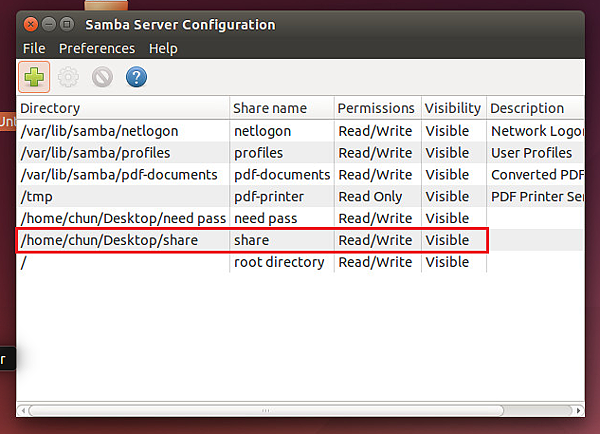Open the Help menu
The width and height of the screenshot is (600, 434).
[x=163, y=48]
